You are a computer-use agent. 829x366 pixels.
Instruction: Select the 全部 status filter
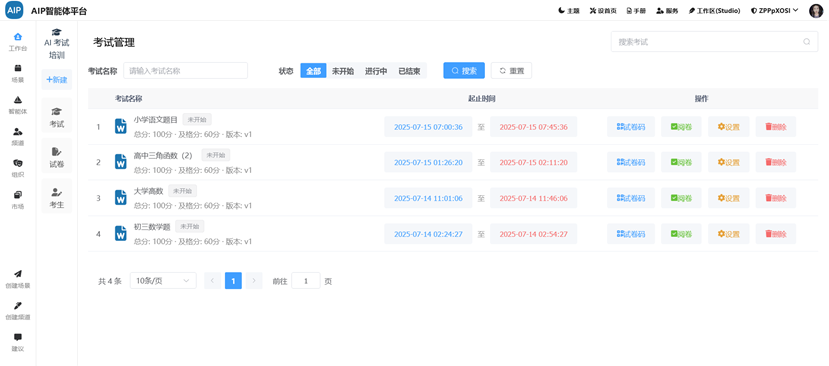coord(314,71)
